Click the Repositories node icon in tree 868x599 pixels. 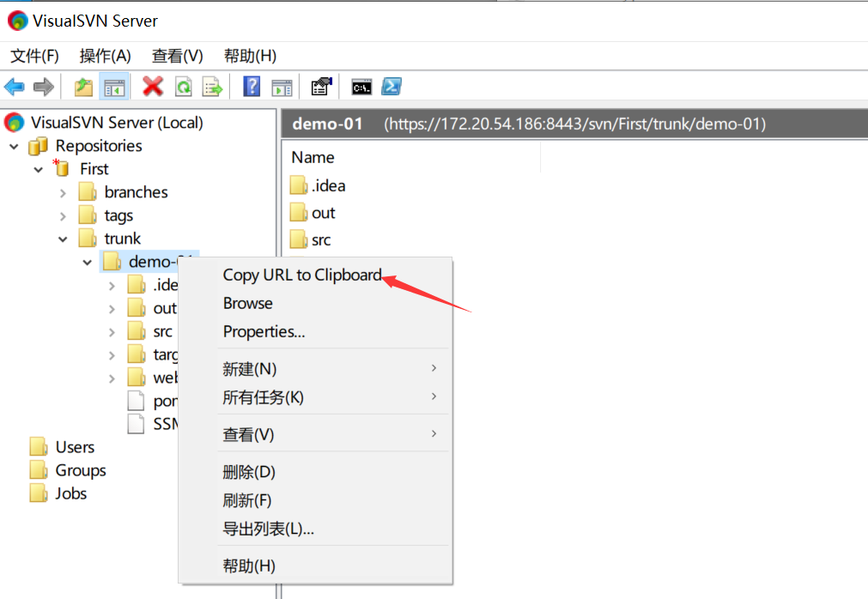pos(38,146)
